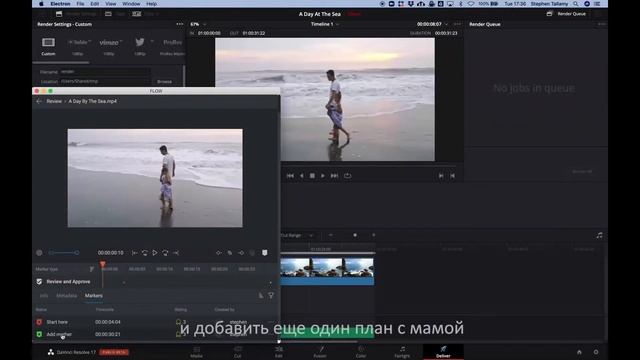Adjust the Flow volume slider

64,253
